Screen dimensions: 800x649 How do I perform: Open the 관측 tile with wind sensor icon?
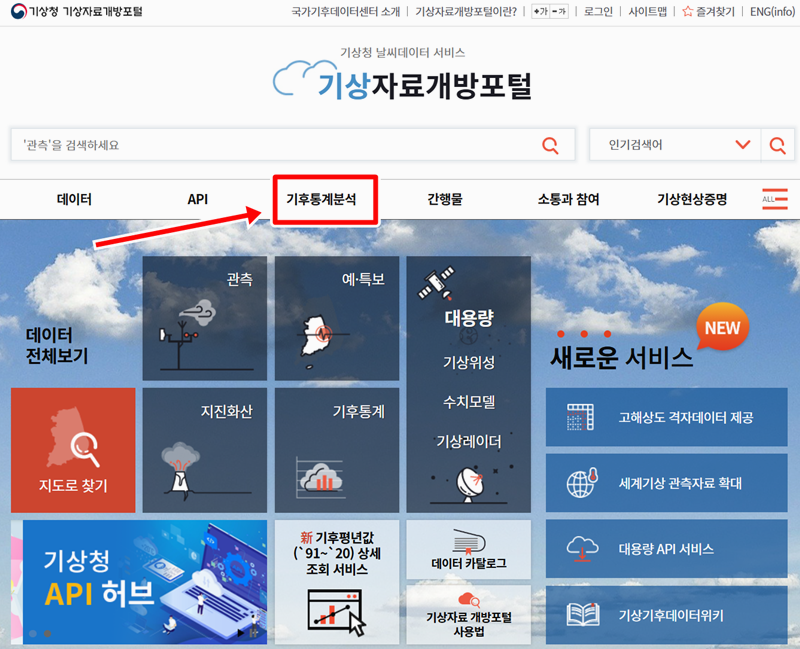(205, 318)
